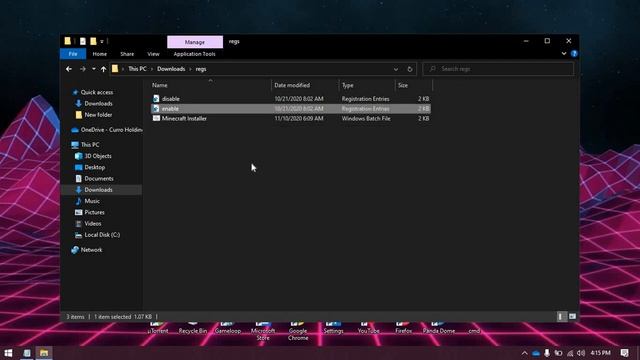Open the Videos folder
This screenshot has width=640, height=360.
pos(92,224)
